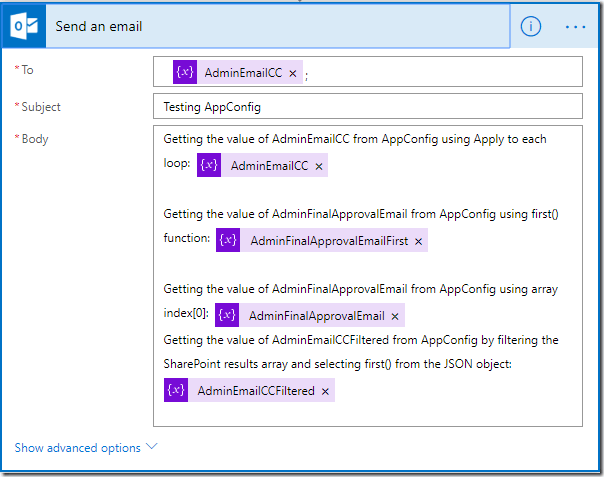Remove the AdminEmailCCFiltered token
This screenshot has width=604, height=477.
point(325,391)
